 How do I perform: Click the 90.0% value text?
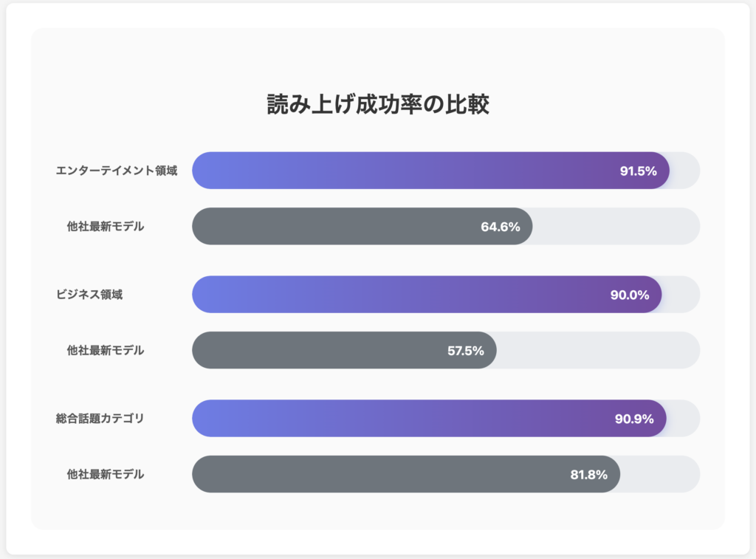point(630,295)
